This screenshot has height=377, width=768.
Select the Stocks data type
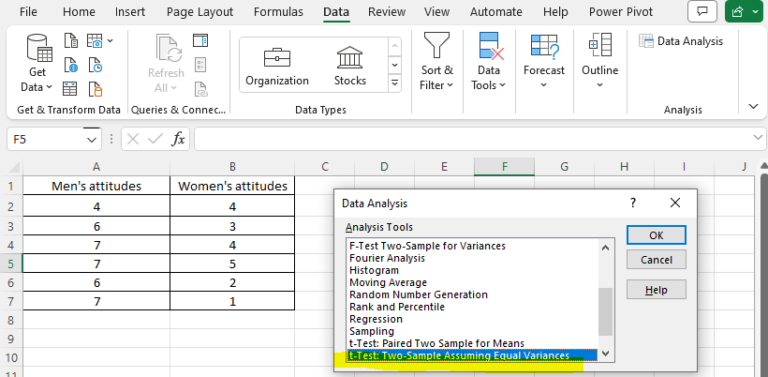(x=350, y=67)
